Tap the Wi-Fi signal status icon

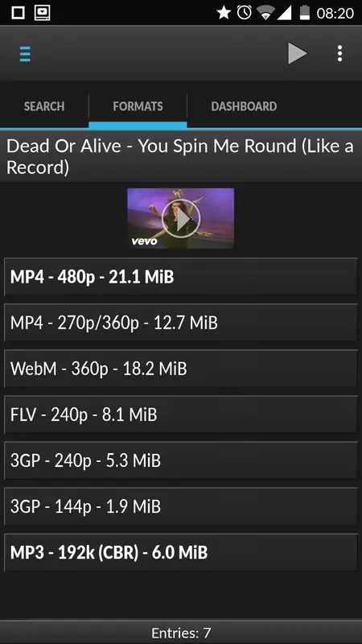pyautogui.click(x=265, y=13)
